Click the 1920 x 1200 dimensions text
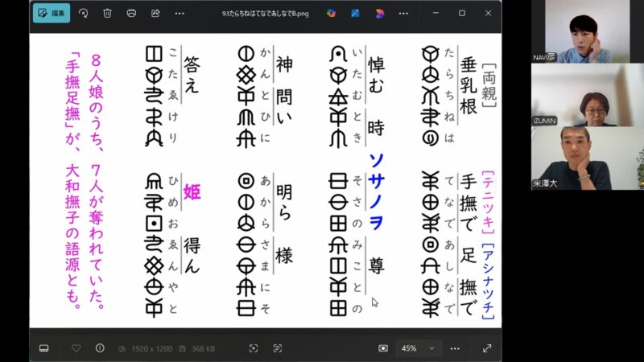The height and width of the screenshot is (362, 644). pos(151,349)
